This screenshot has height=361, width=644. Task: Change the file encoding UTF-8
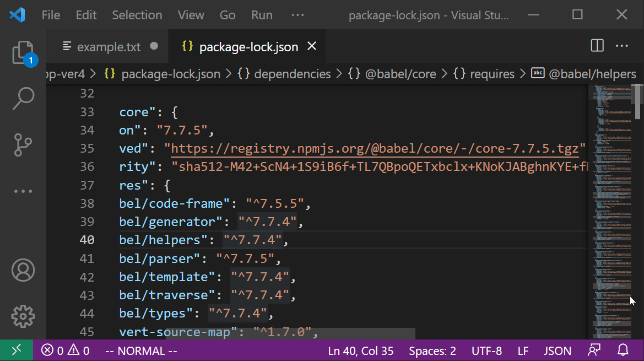tap(486, 351)
